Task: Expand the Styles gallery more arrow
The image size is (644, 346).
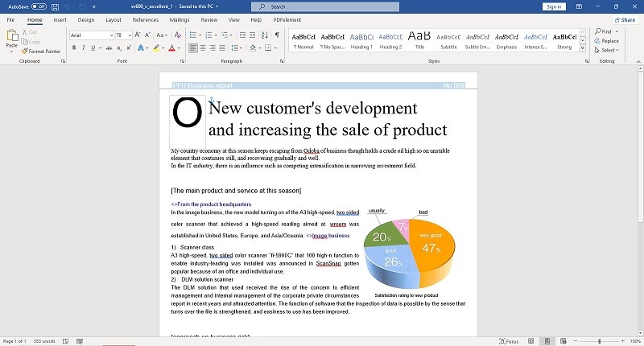Action: point(582,48)
